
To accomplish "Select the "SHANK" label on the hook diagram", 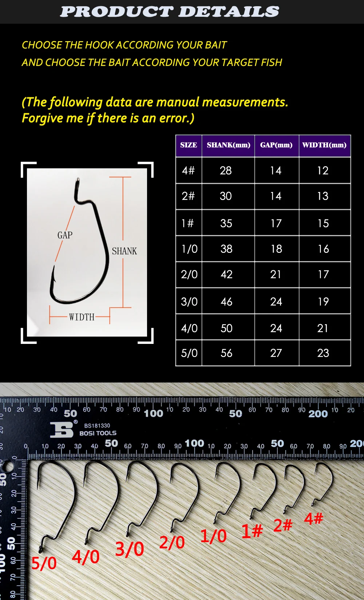I will (124, 251).
